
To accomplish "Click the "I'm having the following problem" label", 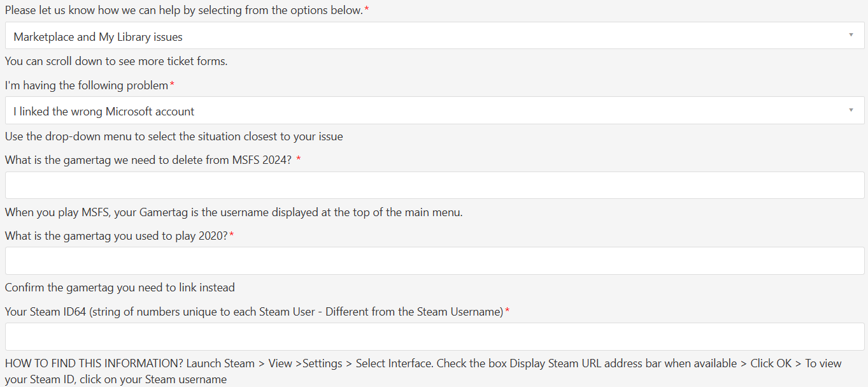I will [87, 85].
